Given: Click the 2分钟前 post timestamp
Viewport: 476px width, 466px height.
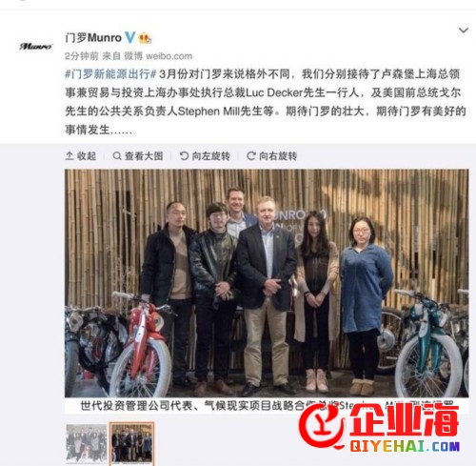Looking at the screenshot, I should 82,56.
